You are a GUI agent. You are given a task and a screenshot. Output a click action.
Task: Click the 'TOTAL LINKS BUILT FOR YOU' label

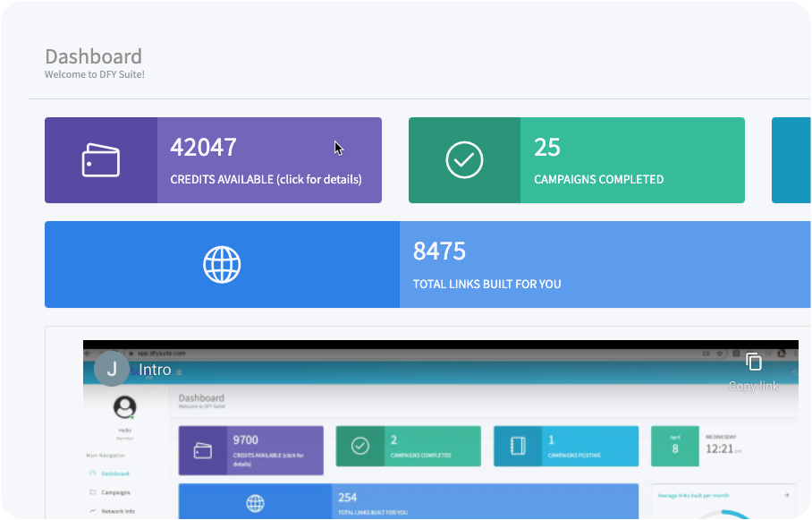tap(486, 284)
